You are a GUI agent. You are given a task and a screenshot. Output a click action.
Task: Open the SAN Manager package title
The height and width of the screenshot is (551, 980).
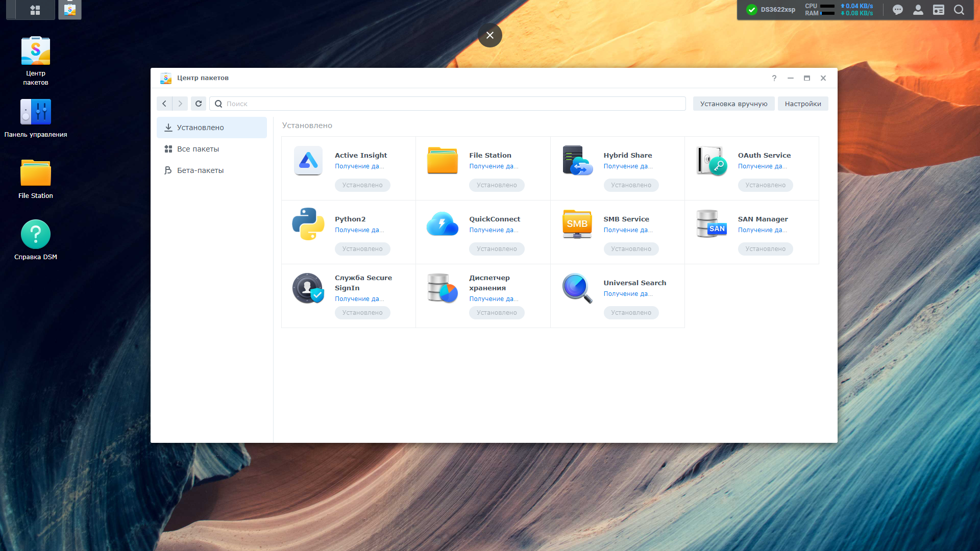tap(763, 219)
